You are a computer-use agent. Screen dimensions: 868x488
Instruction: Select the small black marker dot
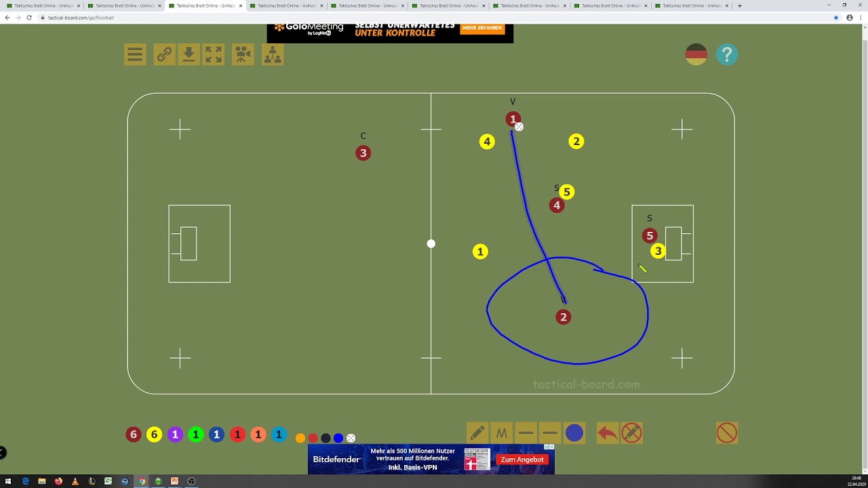click(x=325, y=439)
